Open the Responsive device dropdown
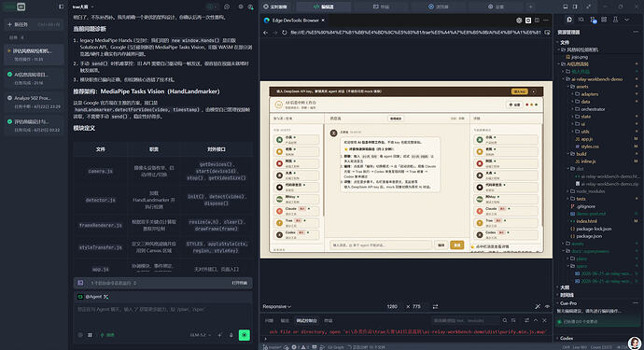 [x=277, y=306]
